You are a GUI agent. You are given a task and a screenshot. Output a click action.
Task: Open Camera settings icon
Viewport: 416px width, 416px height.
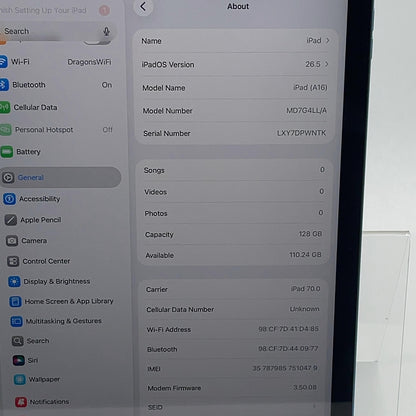(x=12, y=241)
